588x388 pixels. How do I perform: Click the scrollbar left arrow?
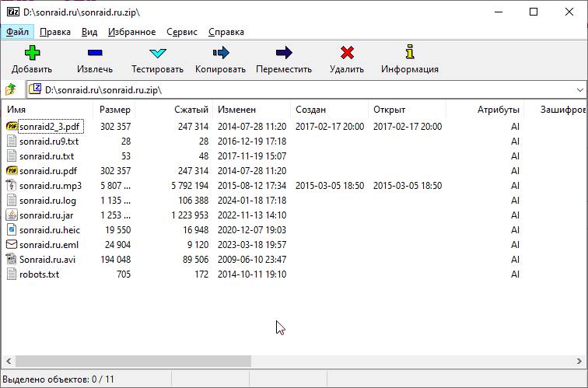tap(9, 362)
